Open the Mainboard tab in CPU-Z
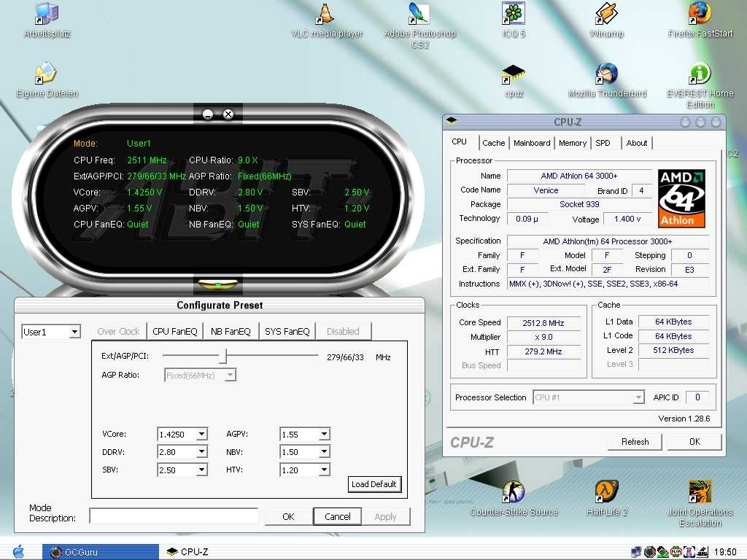The image size is (747, 560). tap(532, 143)
